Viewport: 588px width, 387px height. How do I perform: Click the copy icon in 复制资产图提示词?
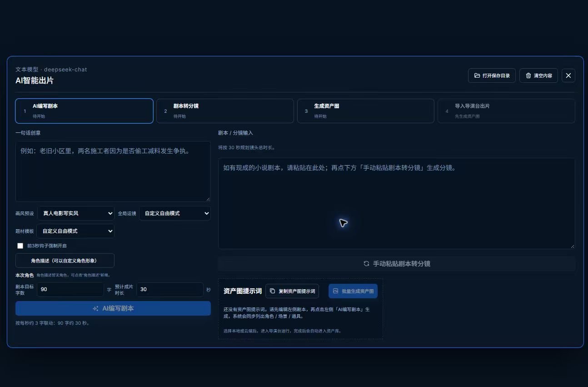coord(273,291)
